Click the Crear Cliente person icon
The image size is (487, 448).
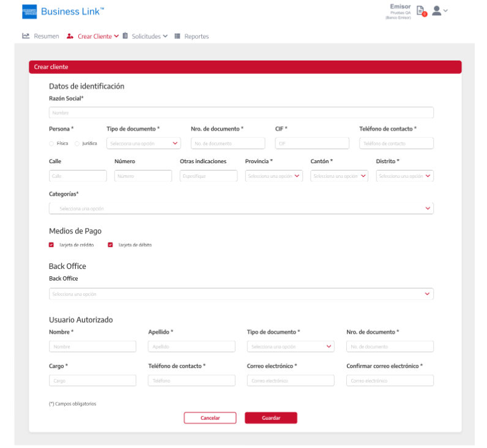[x=70, y=36]
